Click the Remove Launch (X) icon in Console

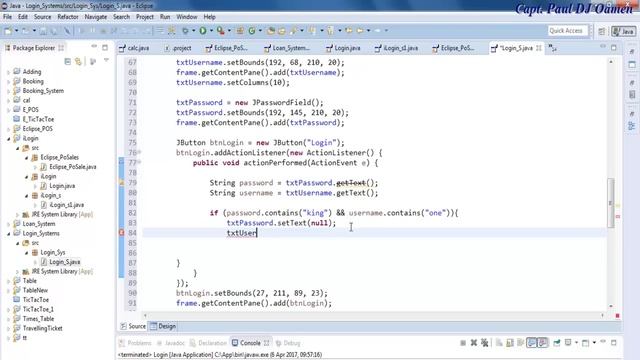click(473, 343)
